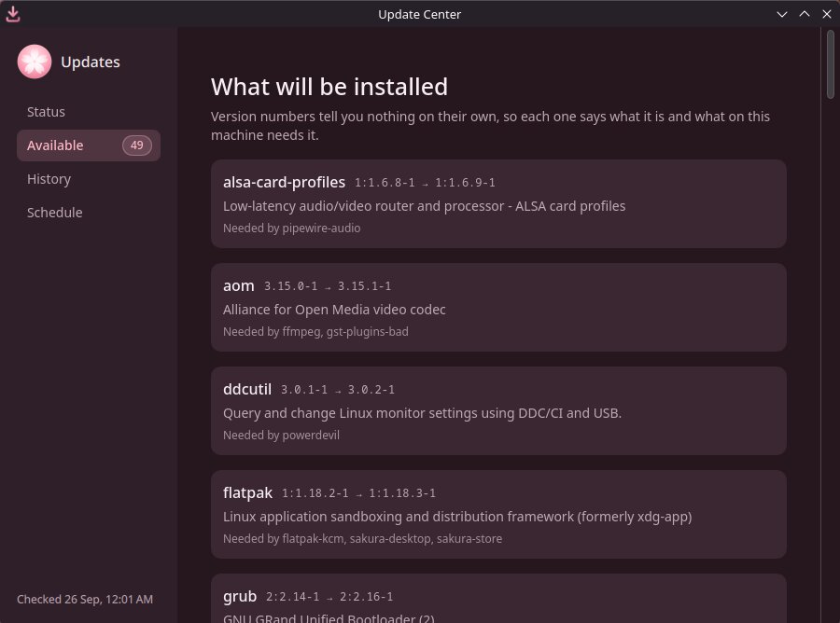Click the 'Version numbers tell you nothing' intro paragraph
The width and height of the screenshot is (840, 623).
point(490,126)
